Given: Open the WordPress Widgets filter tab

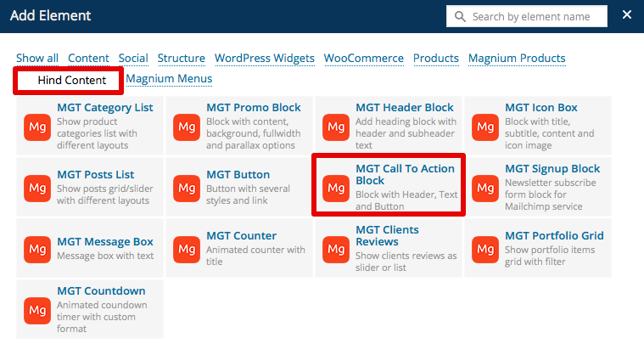Looking at the screenshot, I should [264, 58].
